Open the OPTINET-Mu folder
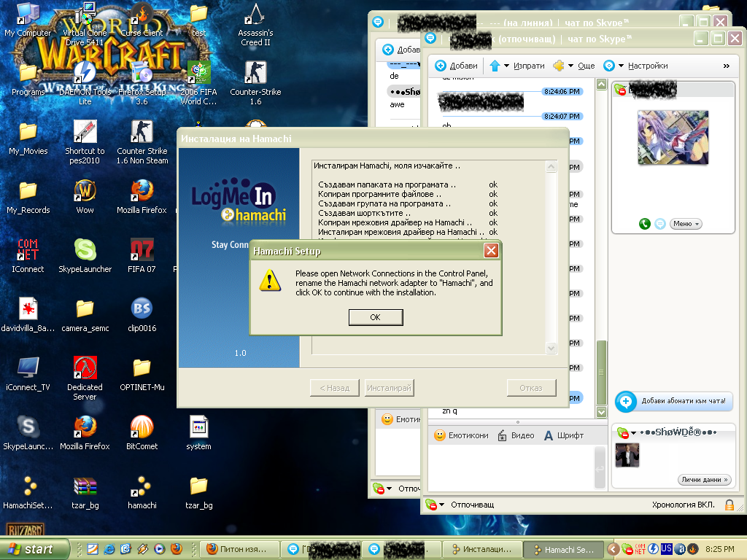Screen dimensions: 747x560 [142, 374]
